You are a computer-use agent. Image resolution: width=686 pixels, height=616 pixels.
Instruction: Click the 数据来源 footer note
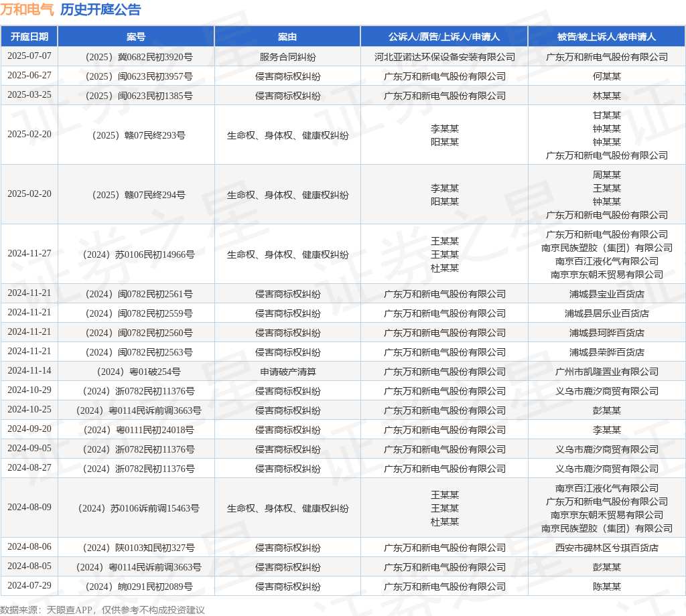coord(102,610)
